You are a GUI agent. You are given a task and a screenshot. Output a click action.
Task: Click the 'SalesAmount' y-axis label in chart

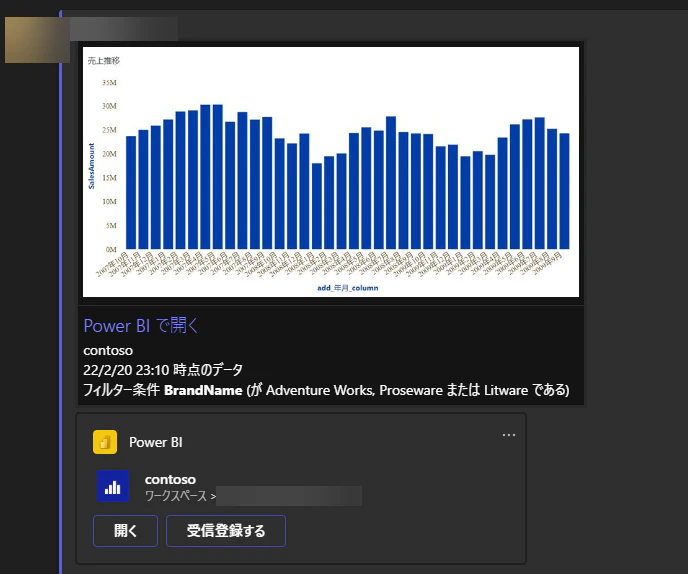(x=91, y=166)
